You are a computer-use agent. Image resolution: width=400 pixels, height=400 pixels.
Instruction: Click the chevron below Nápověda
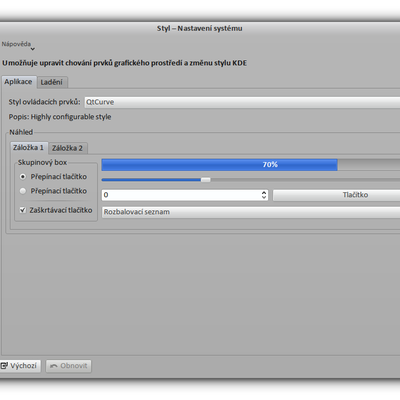click(x=33, y=49)
